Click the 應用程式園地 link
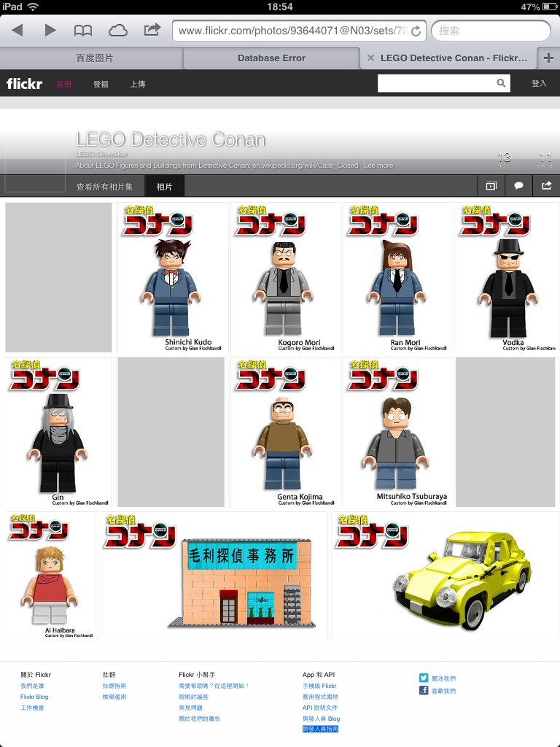560x747 pixels. pyautogui.click(x=320, y=697)
